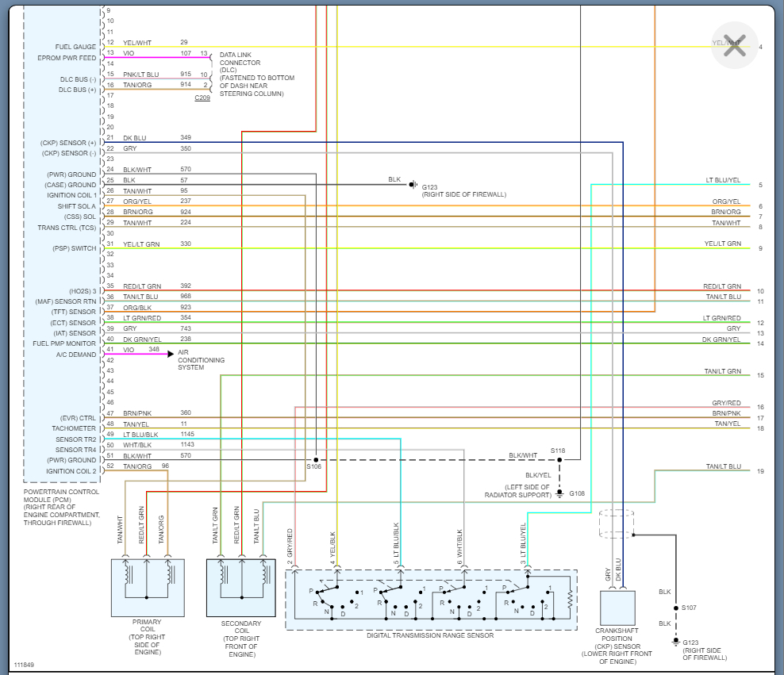Click the Digital Transmission Range Sensor label
784x675 pixels.
[430, 635]
